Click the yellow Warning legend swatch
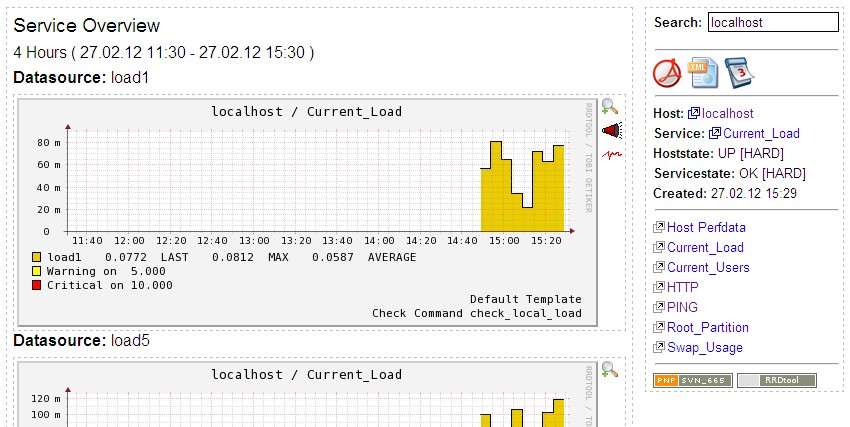Screen dimensions: 850x427 (x=36, y=271)
